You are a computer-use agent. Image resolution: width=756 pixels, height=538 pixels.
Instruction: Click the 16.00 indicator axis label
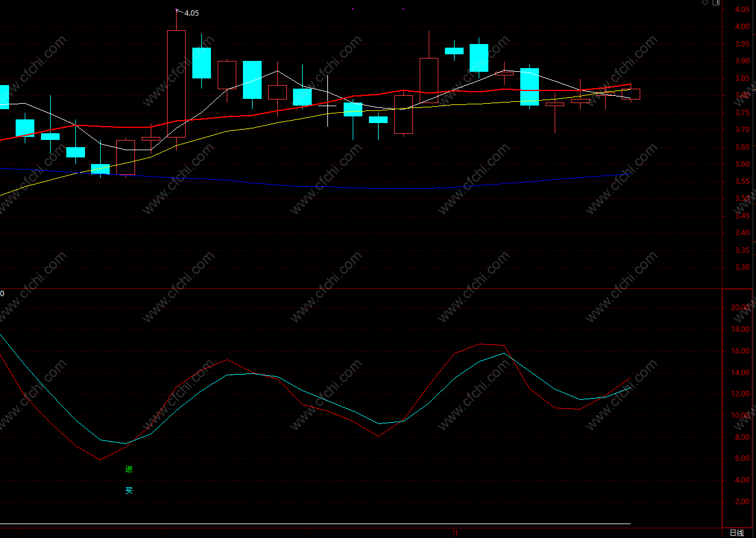click(740, 351)
